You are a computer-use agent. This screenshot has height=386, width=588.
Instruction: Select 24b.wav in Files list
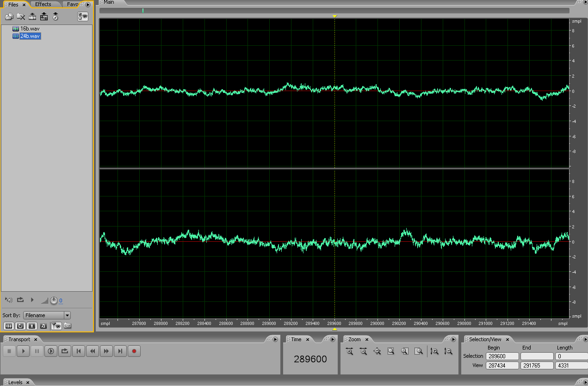30,36
